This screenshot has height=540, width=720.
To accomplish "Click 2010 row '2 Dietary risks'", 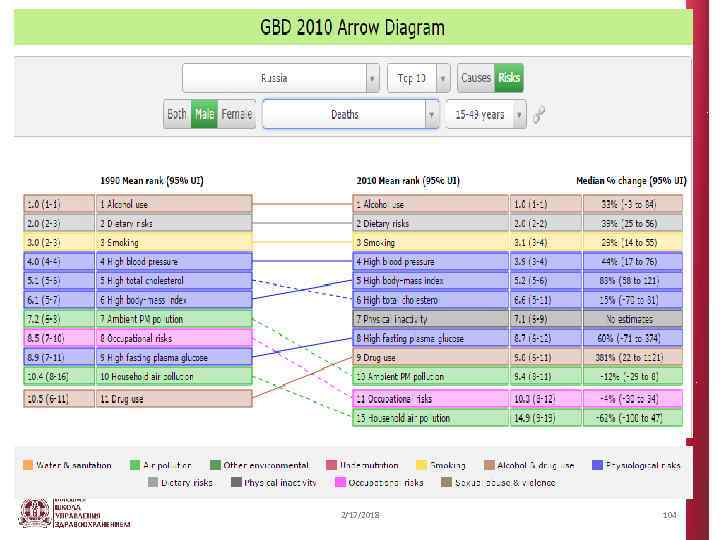I will (x=431, y=223).
